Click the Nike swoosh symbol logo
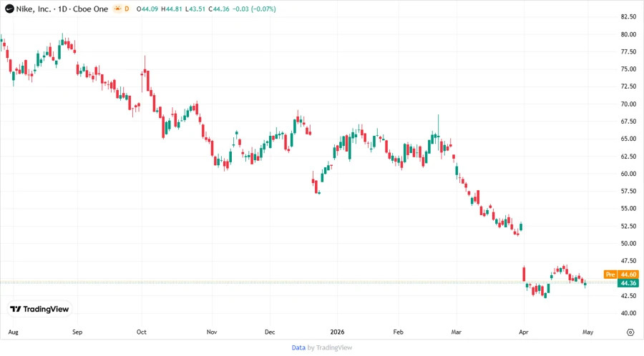The height and width of the screenshot is (356, 644). (9, 9)
